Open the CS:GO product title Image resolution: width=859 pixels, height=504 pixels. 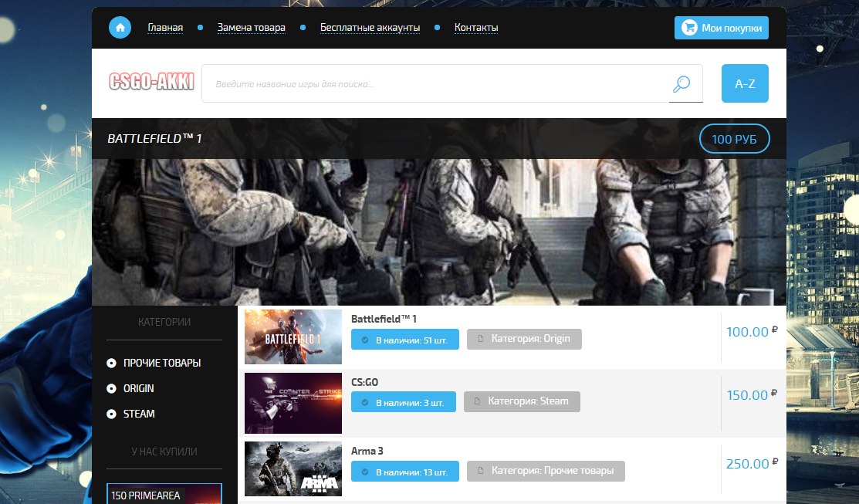(x=365, y=382)
